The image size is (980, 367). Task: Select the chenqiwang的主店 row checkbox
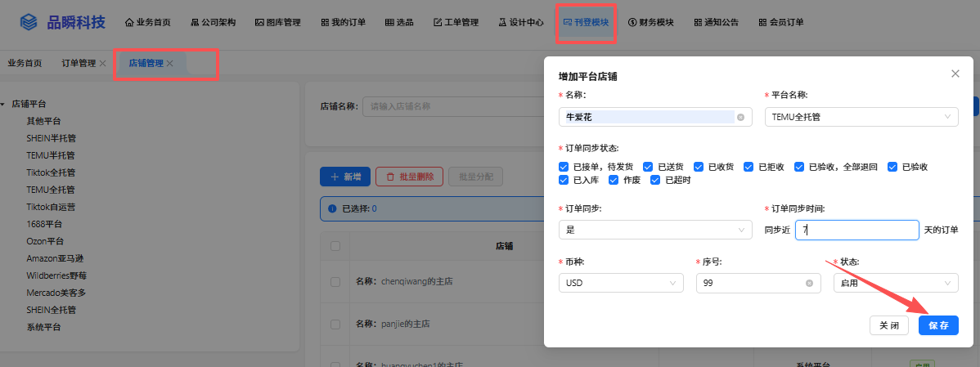tap(335, 281)
